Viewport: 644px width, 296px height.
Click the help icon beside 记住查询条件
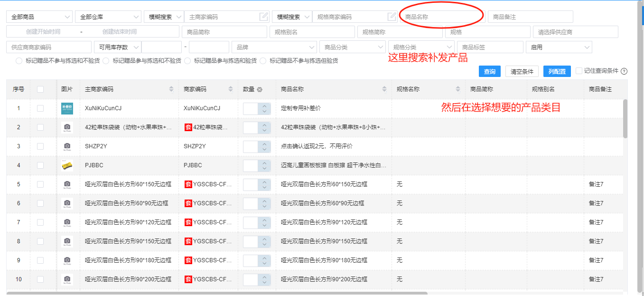[x=624, y=71]
